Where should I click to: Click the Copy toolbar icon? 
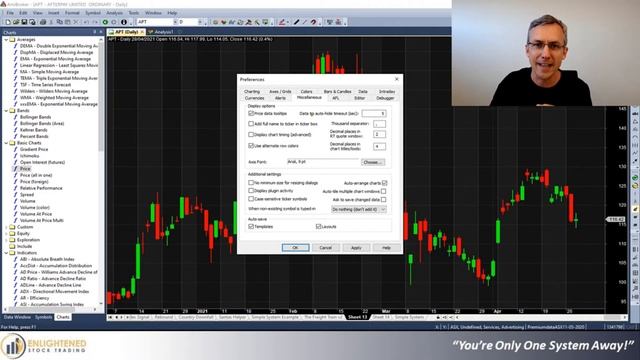(60, 22)
